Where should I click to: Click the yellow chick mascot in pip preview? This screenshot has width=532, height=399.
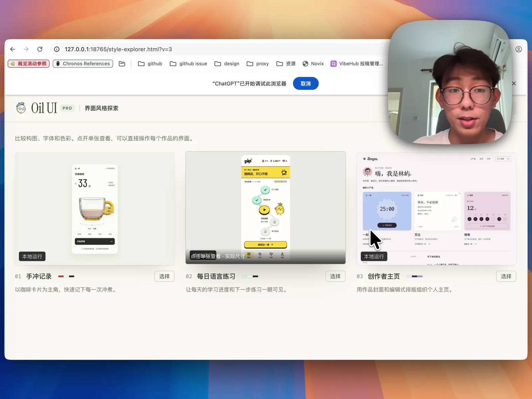coord(280,209)
